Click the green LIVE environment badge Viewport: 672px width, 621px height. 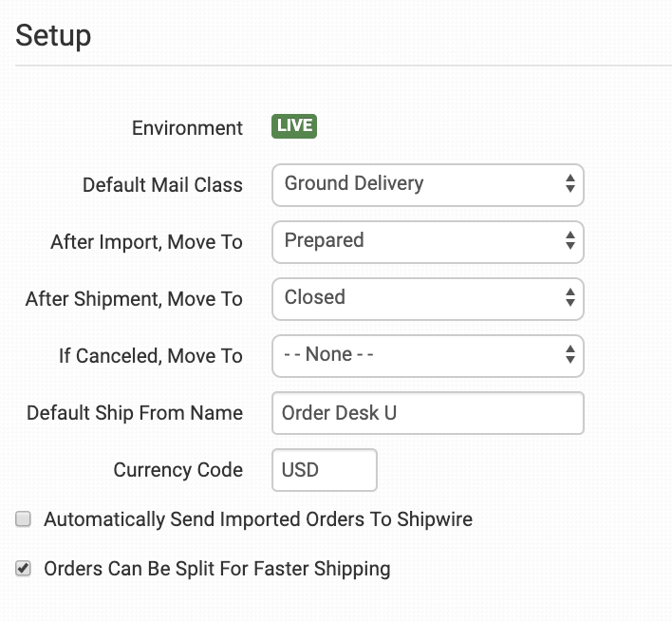coord(293,127)
